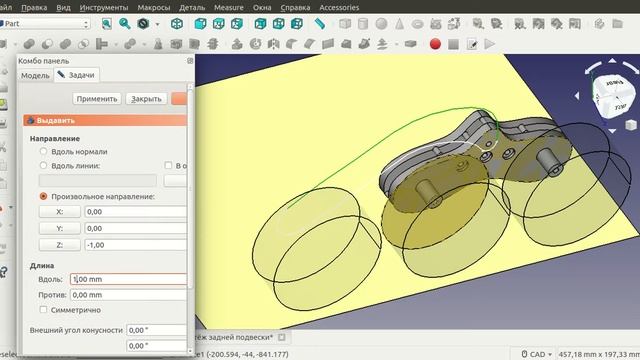The height and width of the screenshot is (360, 640).
Task: Switch to the front view cube icon
Action: 200,24
